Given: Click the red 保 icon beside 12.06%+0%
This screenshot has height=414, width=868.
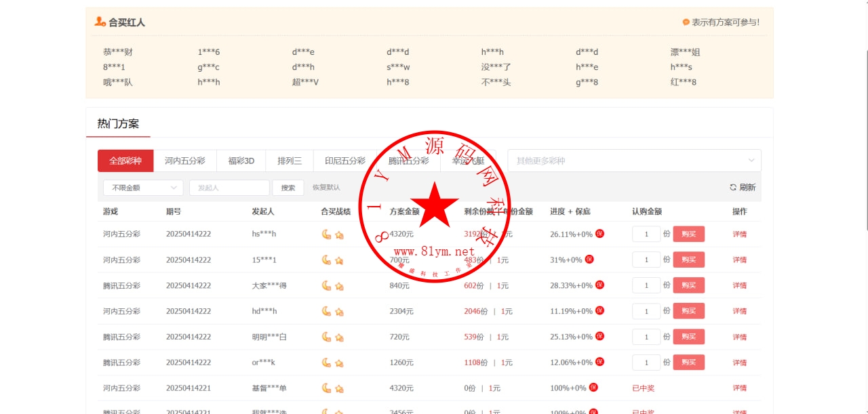Looking at the screenshot, I should pyautogui.click(x=599, y=363).
